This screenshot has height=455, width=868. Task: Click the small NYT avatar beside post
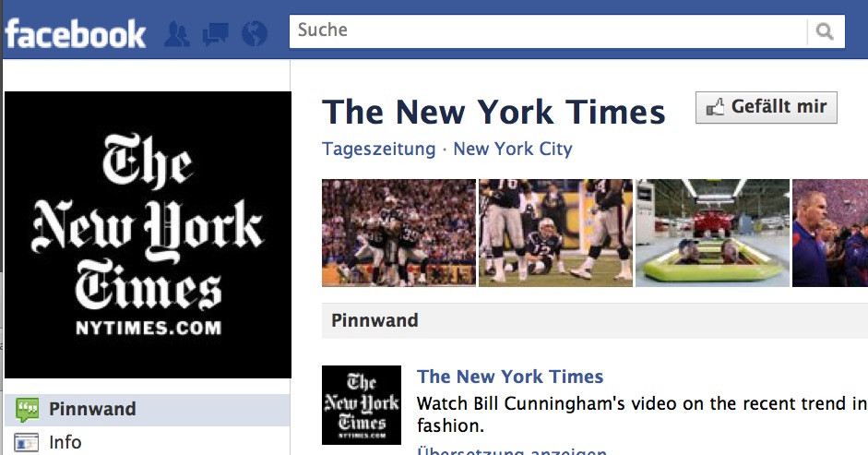pos(362,405)
